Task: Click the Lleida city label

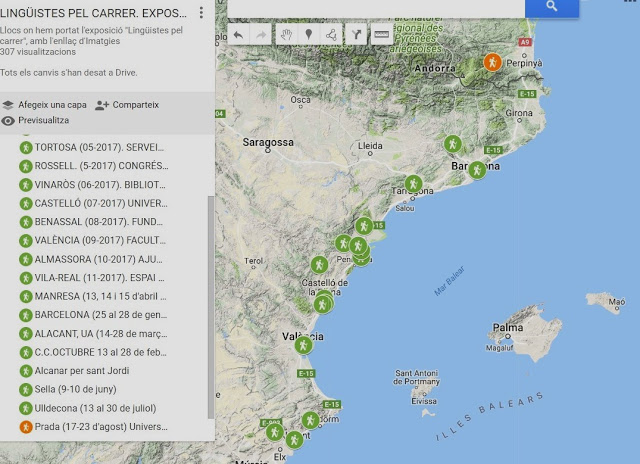Action: pos(370,146)
